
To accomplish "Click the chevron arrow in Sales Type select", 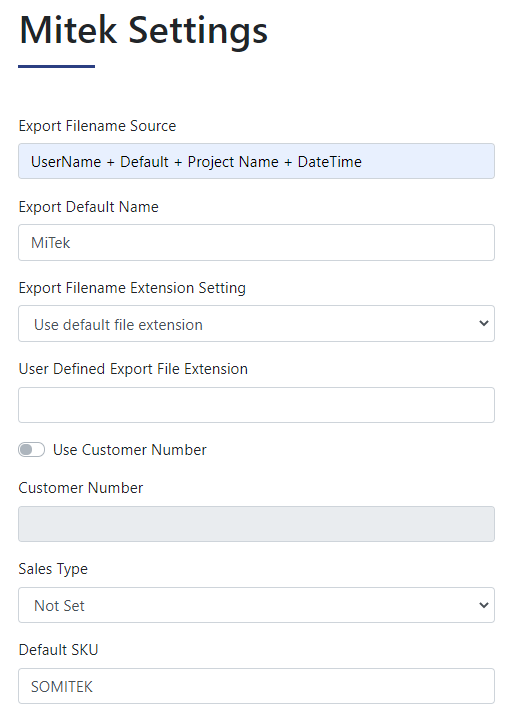I will pos(484,605).
